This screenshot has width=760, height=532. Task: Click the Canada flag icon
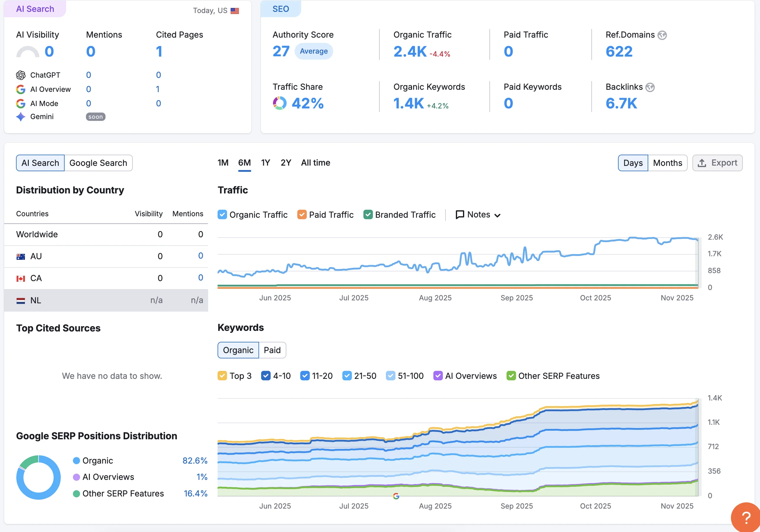pos(20,278)
